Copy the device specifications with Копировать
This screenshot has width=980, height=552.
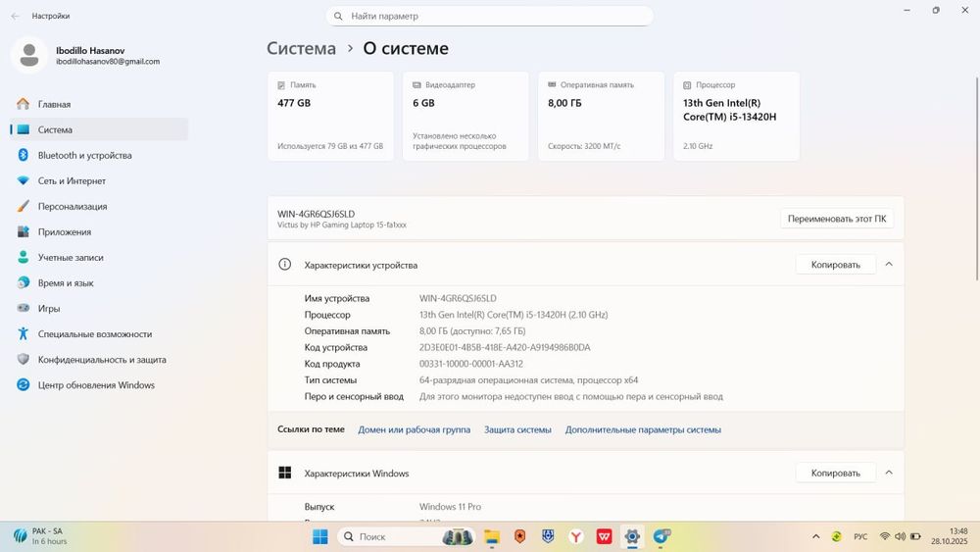coord(836,265)
